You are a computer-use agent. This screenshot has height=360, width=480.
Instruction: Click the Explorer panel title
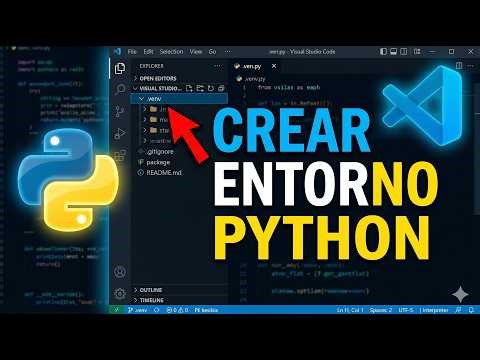point(152,66)
